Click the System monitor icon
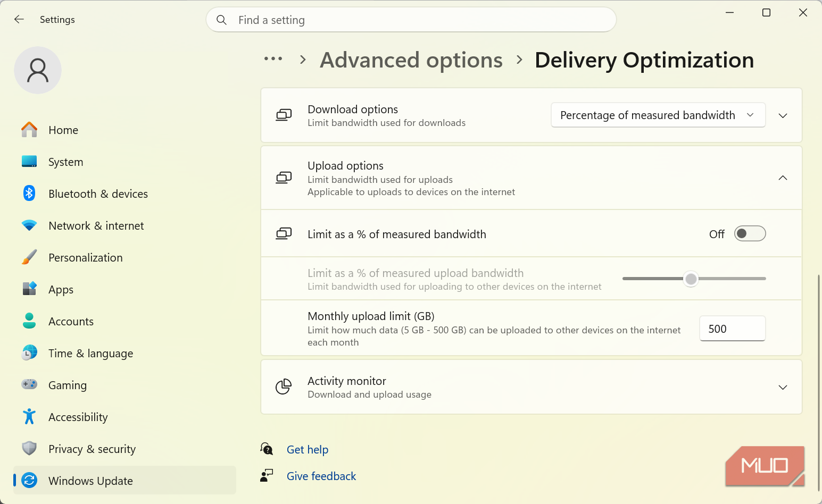This screenshot has width=822, height=504. click(29, 162)
